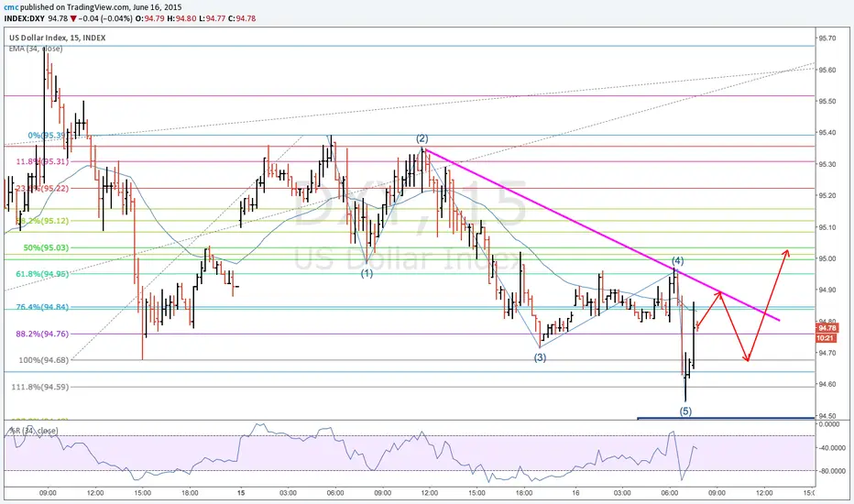Click price axis value 95.00
The height and width of the screenshot is (504, 854).
coord(827,258)
